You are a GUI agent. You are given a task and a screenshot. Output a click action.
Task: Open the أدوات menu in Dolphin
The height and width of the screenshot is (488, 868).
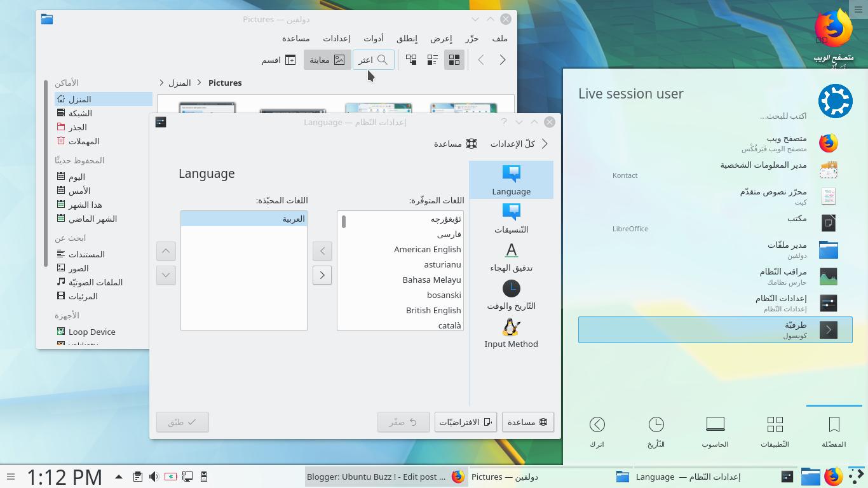374,38
